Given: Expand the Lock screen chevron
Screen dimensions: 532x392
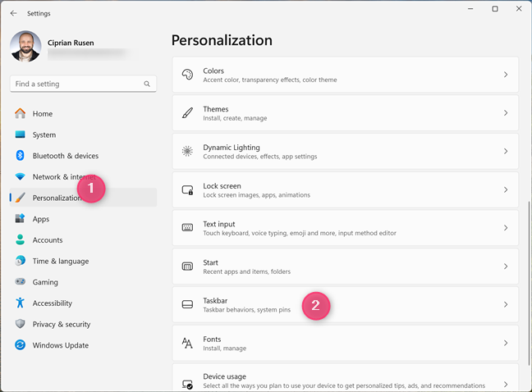Looking at the screenshot, I should (x=506, y=189).
